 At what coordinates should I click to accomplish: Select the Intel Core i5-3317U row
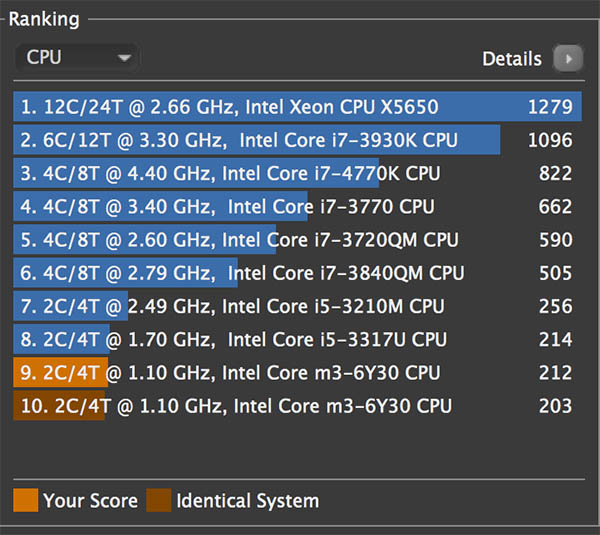pos(297,340)
